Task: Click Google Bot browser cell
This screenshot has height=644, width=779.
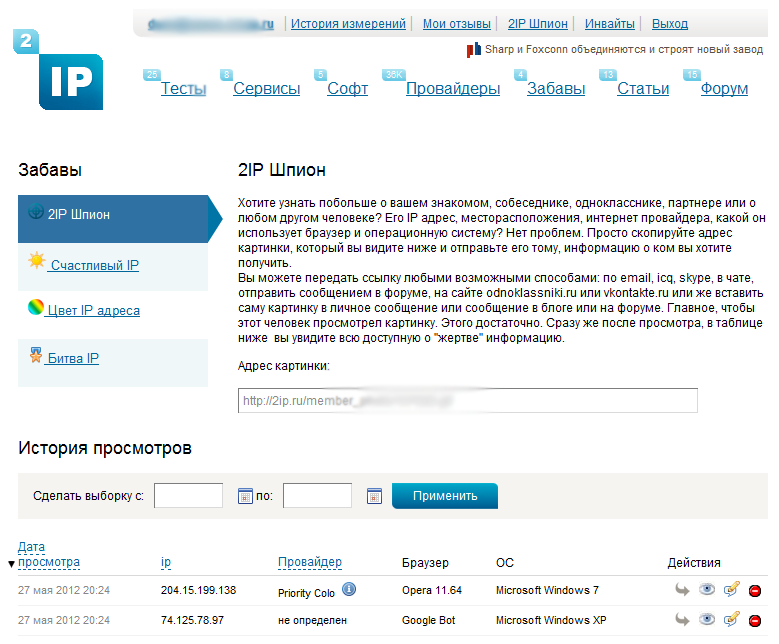Action: coord(428,620)
